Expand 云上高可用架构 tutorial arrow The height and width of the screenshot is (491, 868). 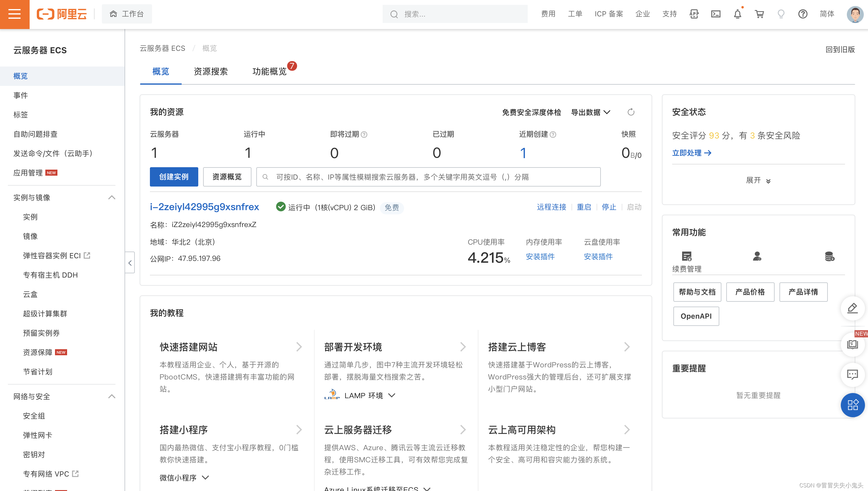[x=627, y=430]
